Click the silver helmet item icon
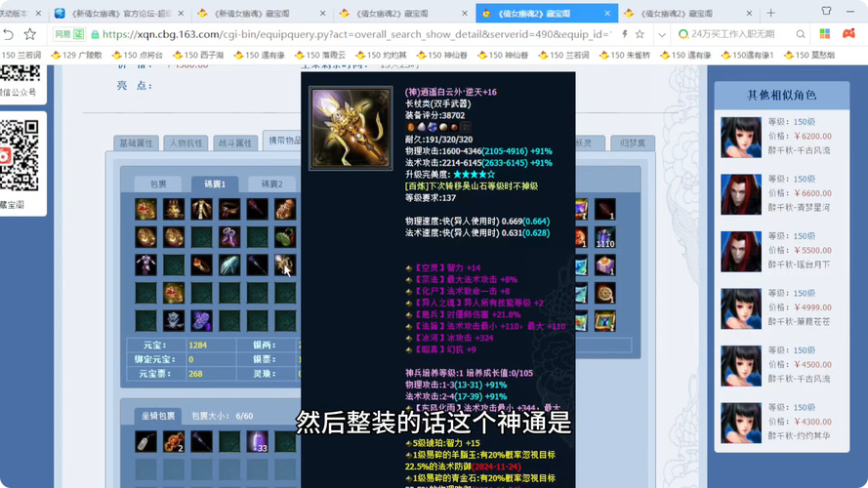 click(174, 321)
